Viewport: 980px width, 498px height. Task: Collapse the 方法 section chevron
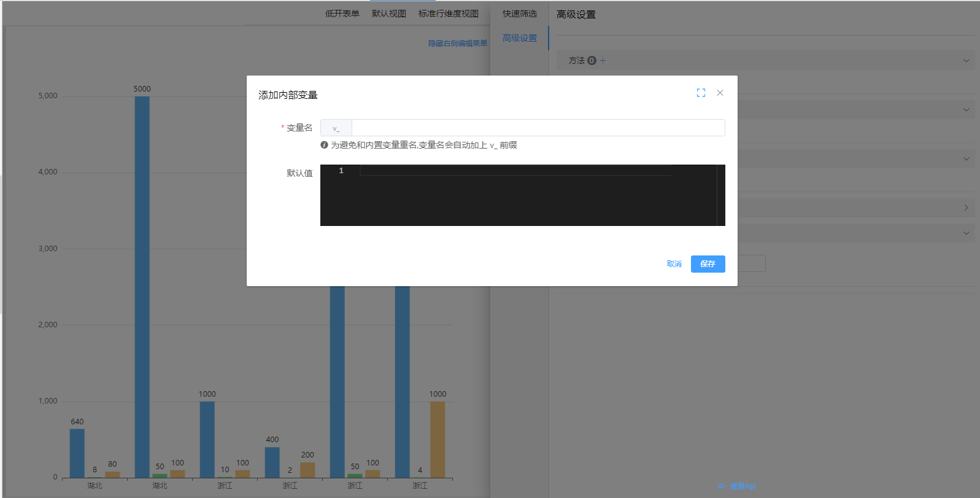966,60
